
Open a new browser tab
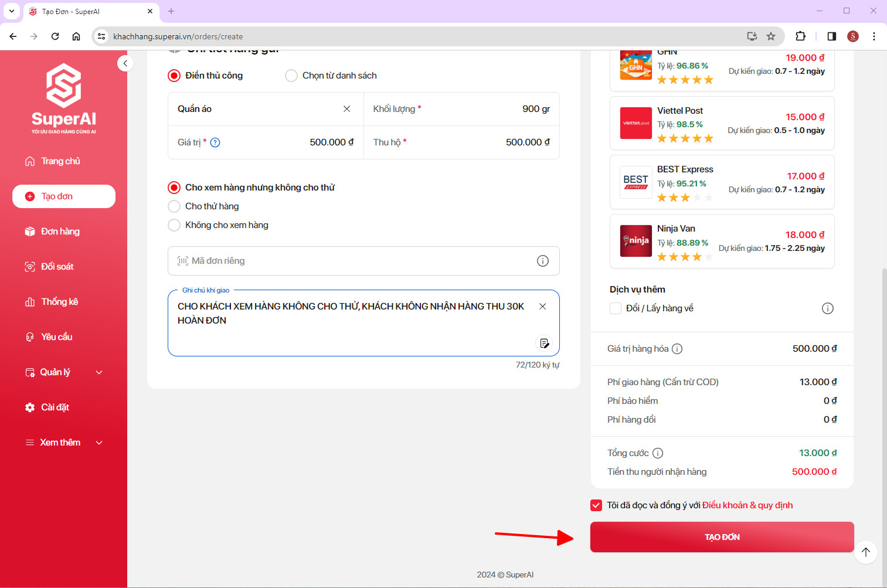click(x=171, y=11)
